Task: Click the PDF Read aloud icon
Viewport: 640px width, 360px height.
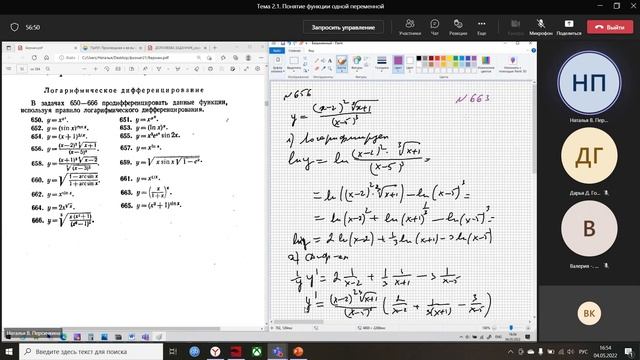Action: coord(145,69)
